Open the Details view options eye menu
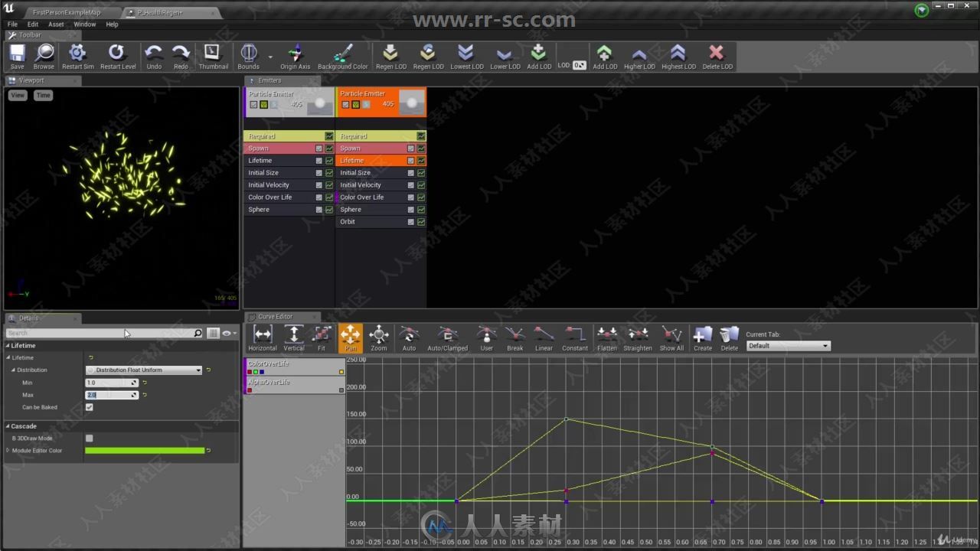Image resolution: width=980 pixels, height=551 pixels. pos(228,334)
